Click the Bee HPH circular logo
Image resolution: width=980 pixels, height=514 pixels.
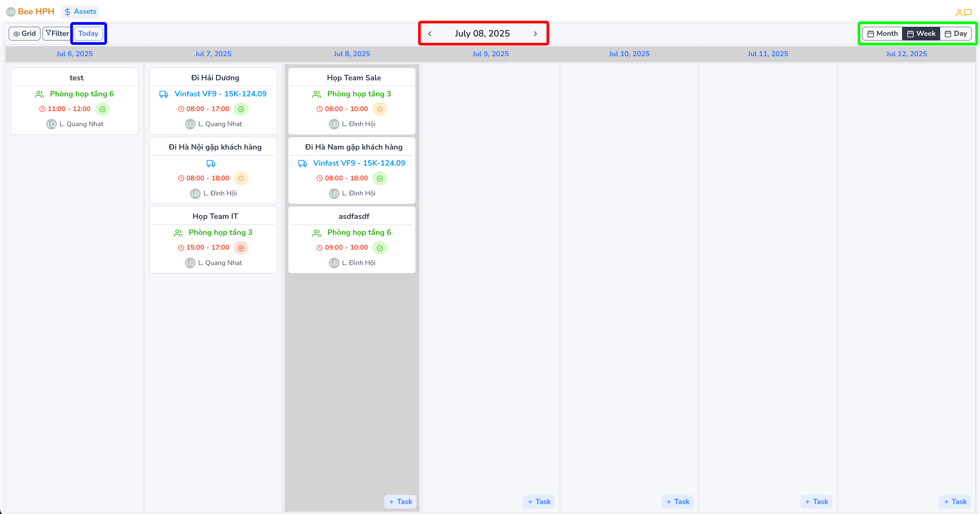click(10, 12)
